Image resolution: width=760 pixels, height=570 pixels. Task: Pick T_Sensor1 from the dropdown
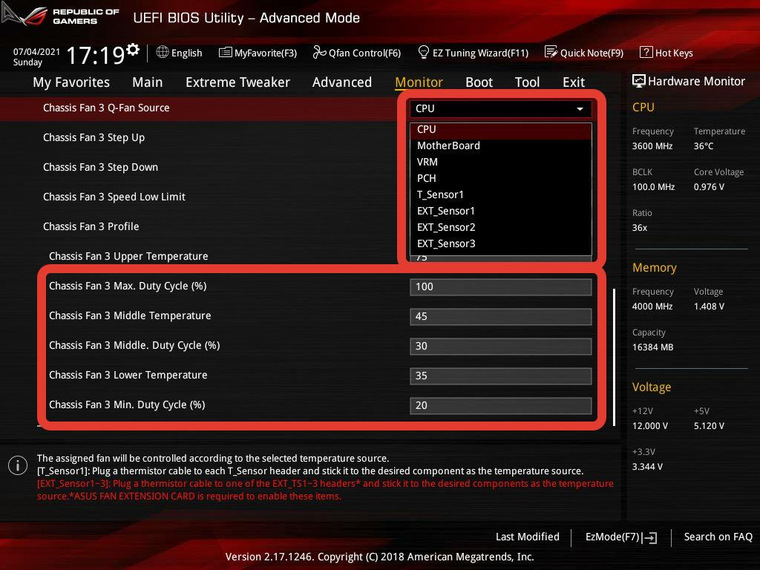pyautogui.click(x=501, y=195)
